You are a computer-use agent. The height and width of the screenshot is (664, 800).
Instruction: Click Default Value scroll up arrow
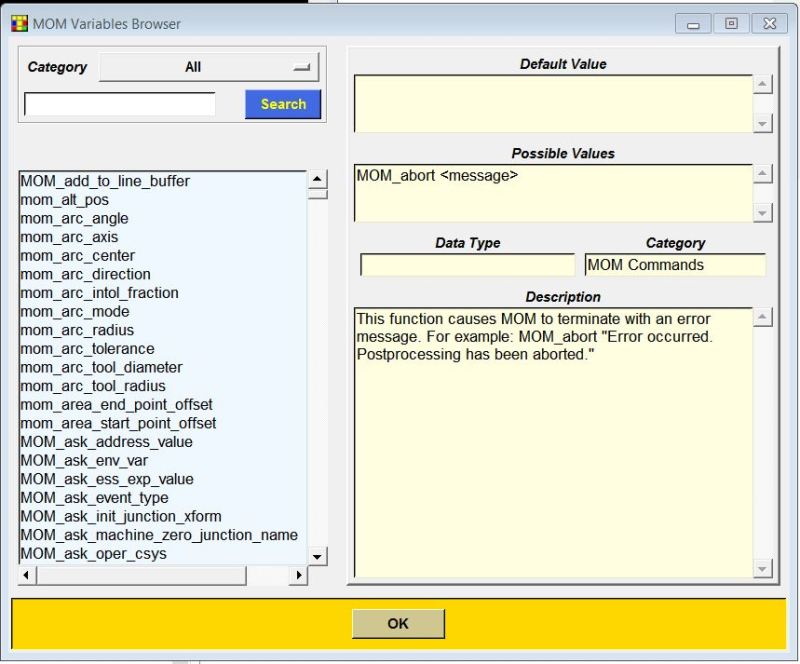pyautogui.click(x=762, y=84)
